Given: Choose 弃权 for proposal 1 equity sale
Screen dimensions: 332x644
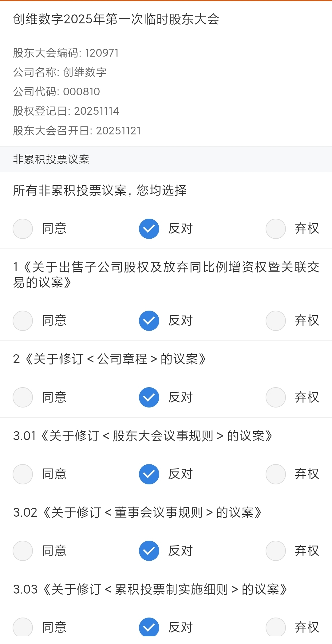Looking at the screenshot, I should (x=276, y=320).
